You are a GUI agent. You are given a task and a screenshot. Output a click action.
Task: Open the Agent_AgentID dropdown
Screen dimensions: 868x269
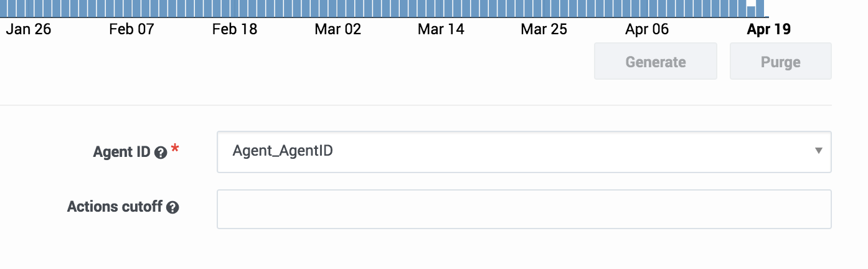click(523, 151)
